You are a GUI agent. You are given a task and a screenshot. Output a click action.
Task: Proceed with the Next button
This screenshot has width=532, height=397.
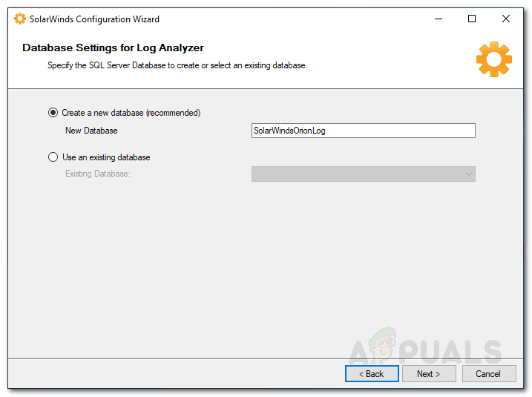[x=428, y=374]
